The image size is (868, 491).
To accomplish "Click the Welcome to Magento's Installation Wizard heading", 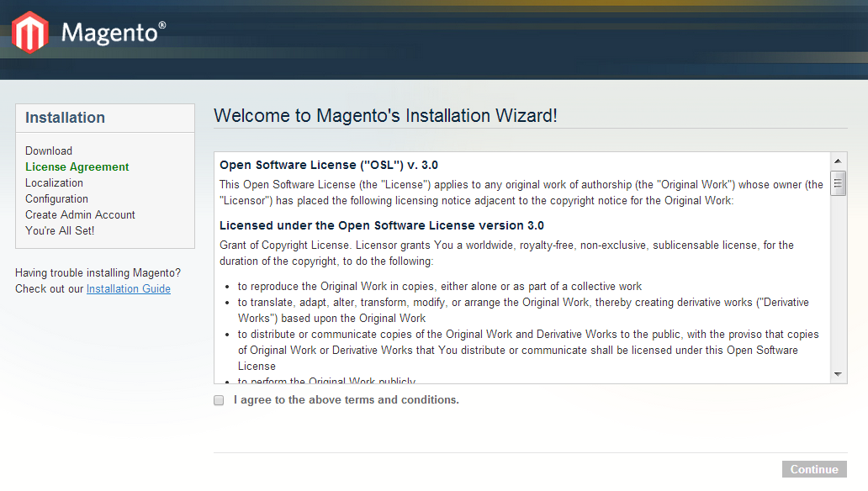I will click(x=385, y=116).
